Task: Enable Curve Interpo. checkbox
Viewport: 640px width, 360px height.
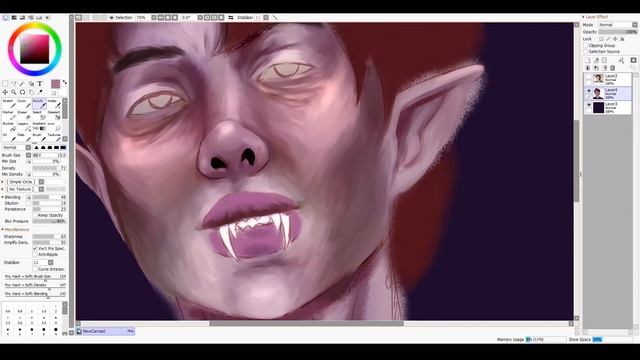Action: click(x=35, y=269)
